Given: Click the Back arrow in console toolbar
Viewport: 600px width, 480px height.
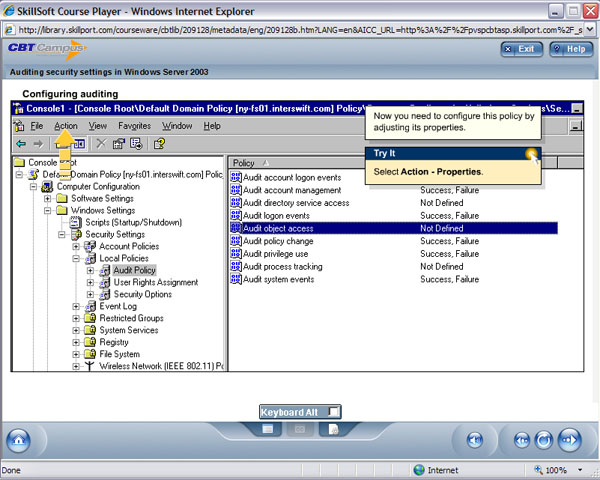Looking at the screenshot, I should tap(22, 144).
